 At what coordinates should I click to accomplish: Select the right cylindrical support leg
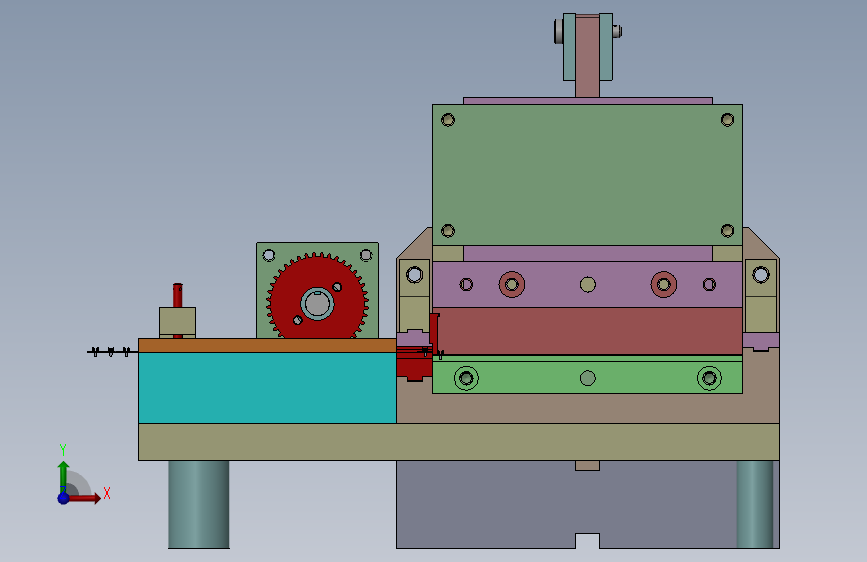tap(755, 504)
